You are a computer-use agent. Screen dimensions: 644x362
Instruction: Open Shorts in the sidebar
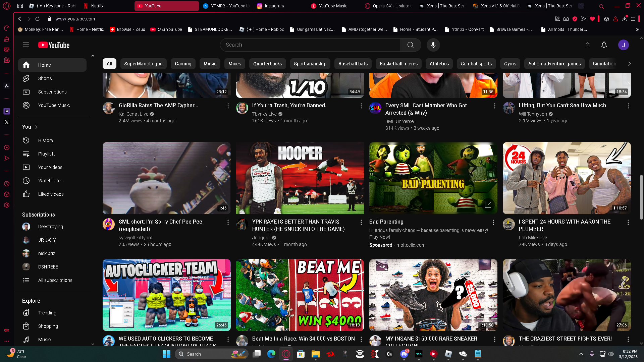pyautogui.click(x=52, y=78)
